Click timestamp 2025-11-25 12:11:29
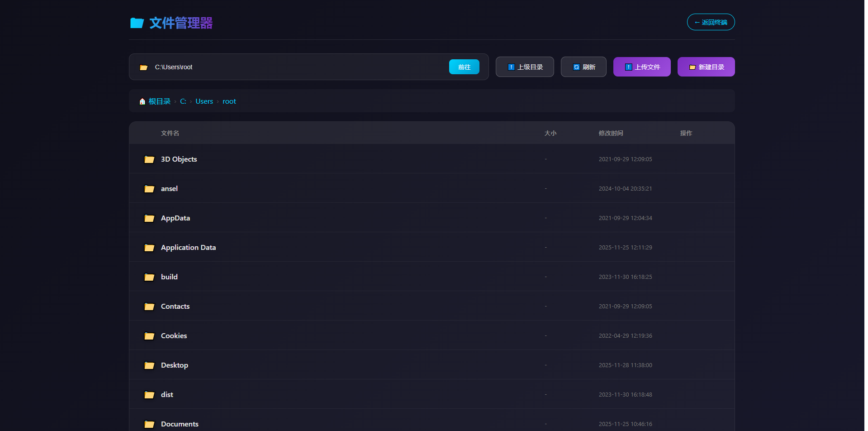868x431 pixels. click(x=626, y=248)
